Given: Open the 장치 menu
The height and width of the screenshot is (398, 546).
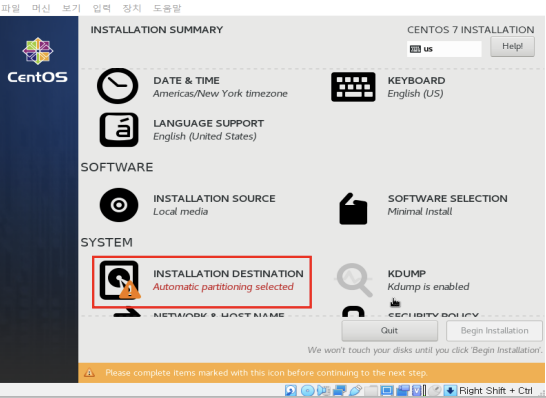Looking at the screenshot, I should click(132, 8).
